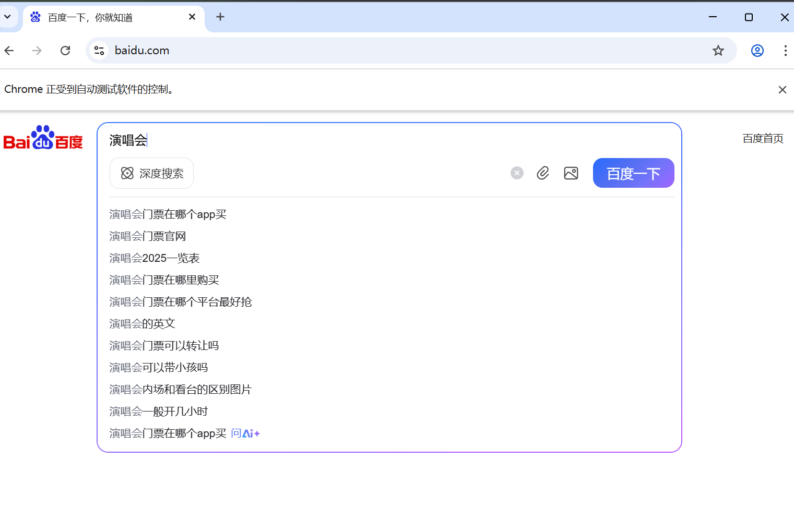Close the 百度一下 tab
Viewport: 794px width, 532px height.
click(x=192, y=17)
